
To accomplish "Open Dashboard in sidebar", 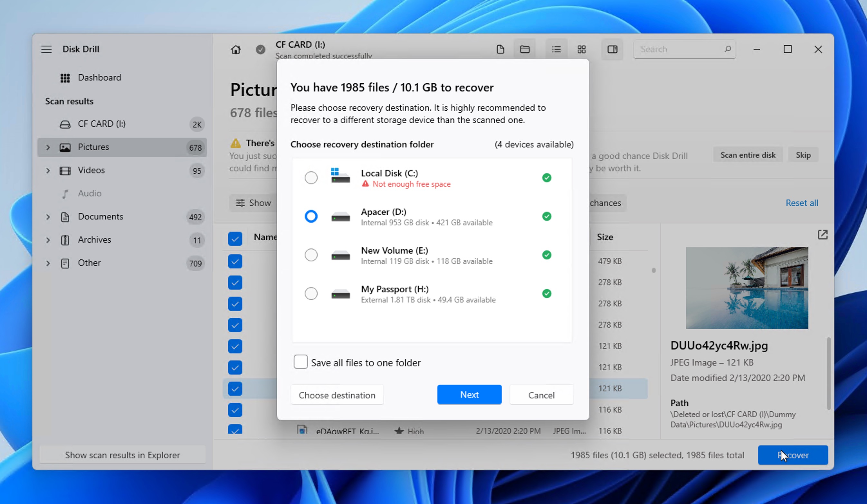I will (100, 78).
